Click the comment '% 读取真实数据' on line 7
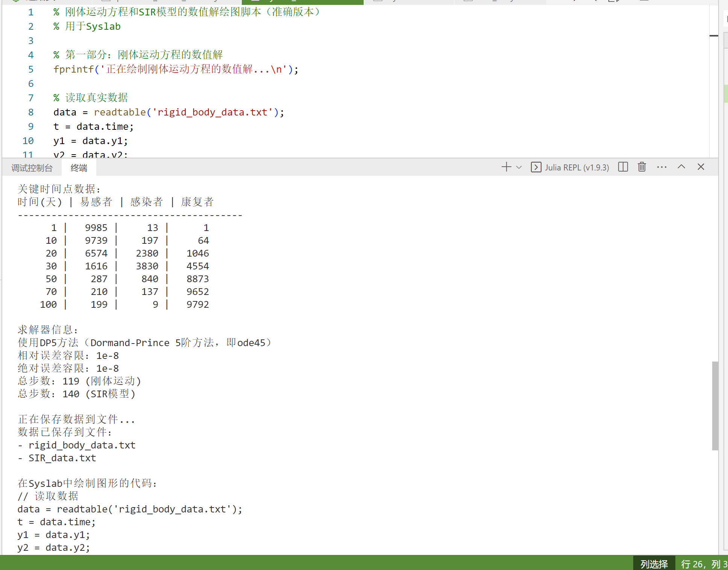The height and width of the screenshot is (570, 728). coord(91,98)
